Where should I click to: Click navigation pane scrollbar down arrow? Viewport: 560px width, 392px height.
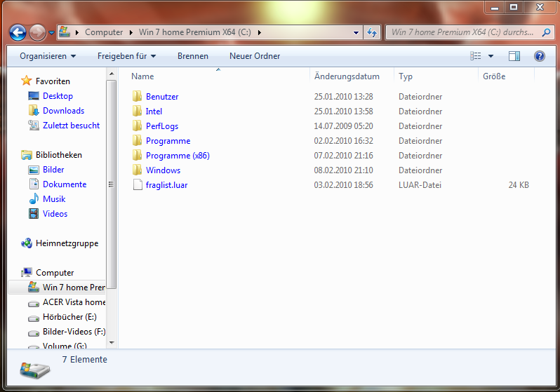click(x=112, y=343)
